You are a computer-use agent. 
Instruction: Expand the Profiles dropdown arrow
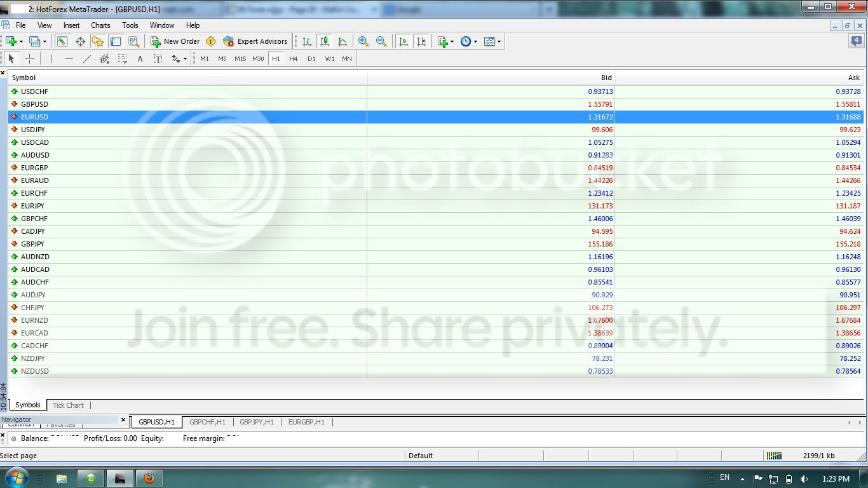pyautogui.click(x=44, y=42)
